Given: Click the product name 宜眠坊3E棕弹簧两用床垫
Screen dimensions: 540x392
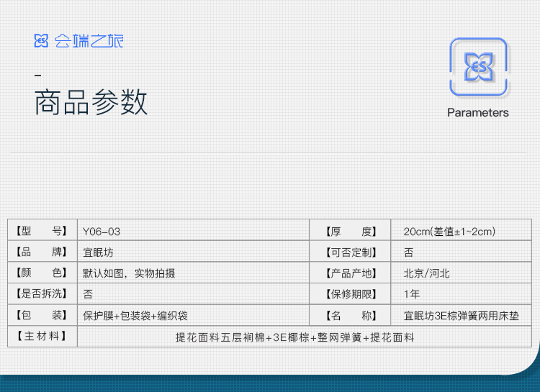Looking at the screenshot, I should [461, 316].
